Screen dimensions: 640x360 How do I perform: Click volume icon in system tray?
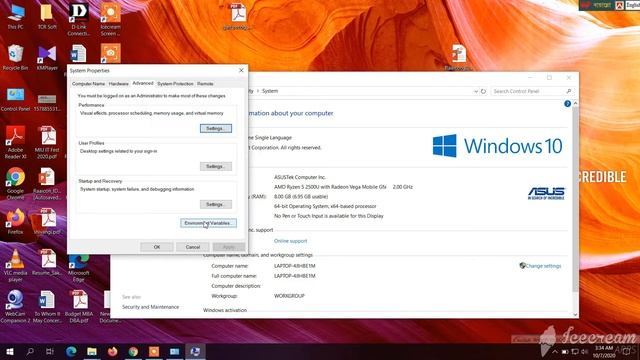tap(584, 351)
